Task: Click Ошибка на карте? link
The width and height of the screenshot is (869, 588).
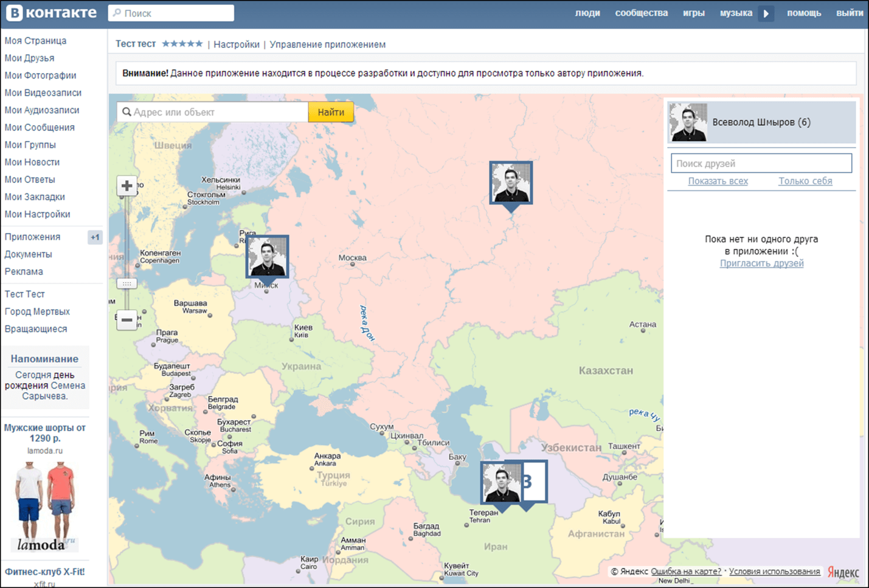Action: tap(686, 572)
